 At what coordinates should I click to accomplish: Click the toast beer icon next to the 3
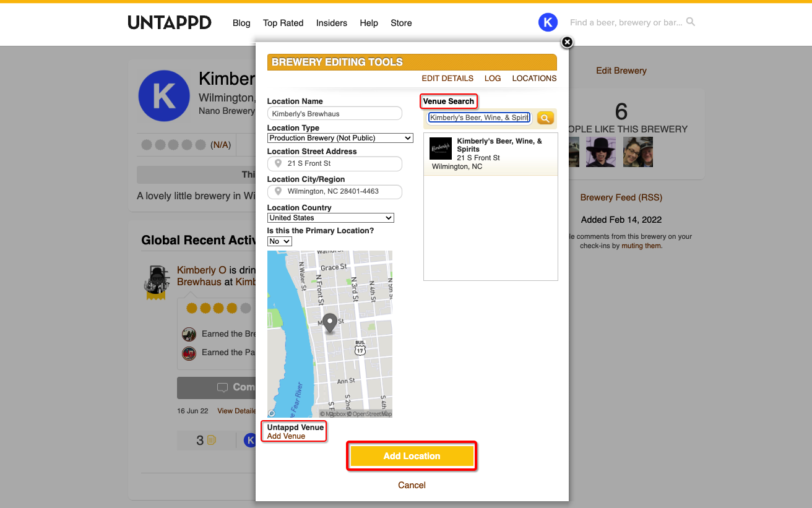point(212,441)
